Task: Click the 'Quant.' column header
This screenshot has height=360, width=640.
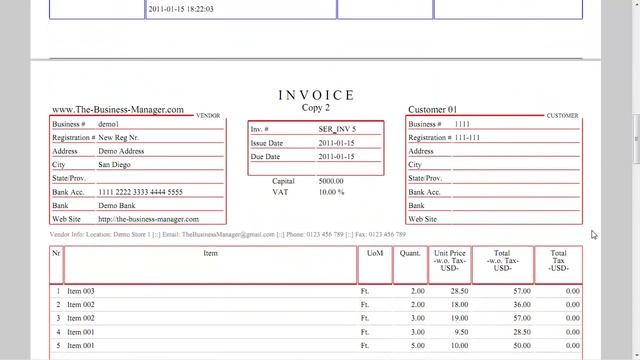Action: pyautogui.click(x=410, y=253)
